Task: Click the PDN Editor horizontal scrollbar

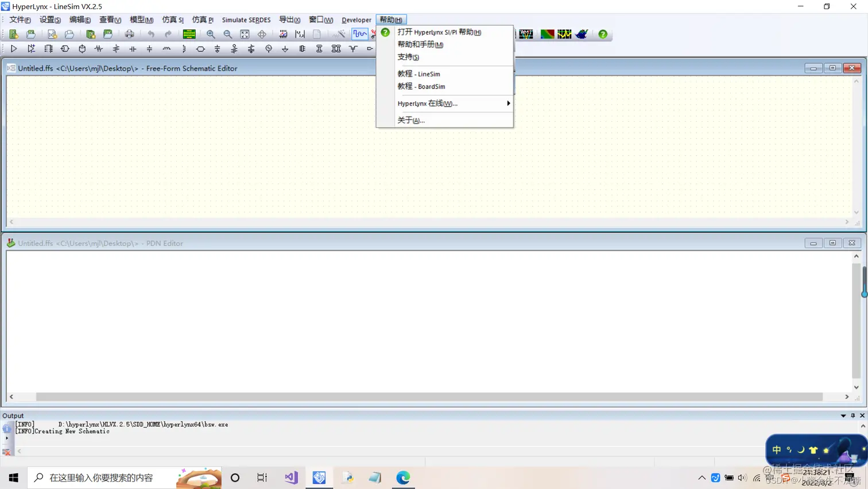Action: (x=429, y=396)
